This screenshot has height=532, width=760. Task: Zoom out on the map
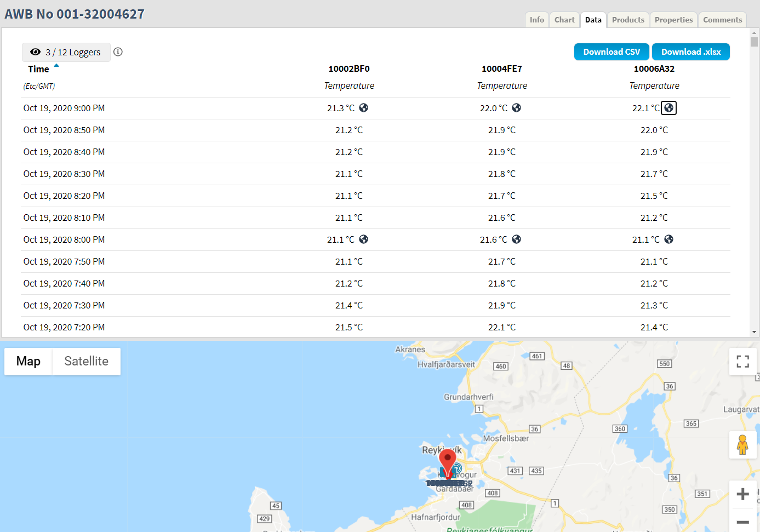pos(743,522)
